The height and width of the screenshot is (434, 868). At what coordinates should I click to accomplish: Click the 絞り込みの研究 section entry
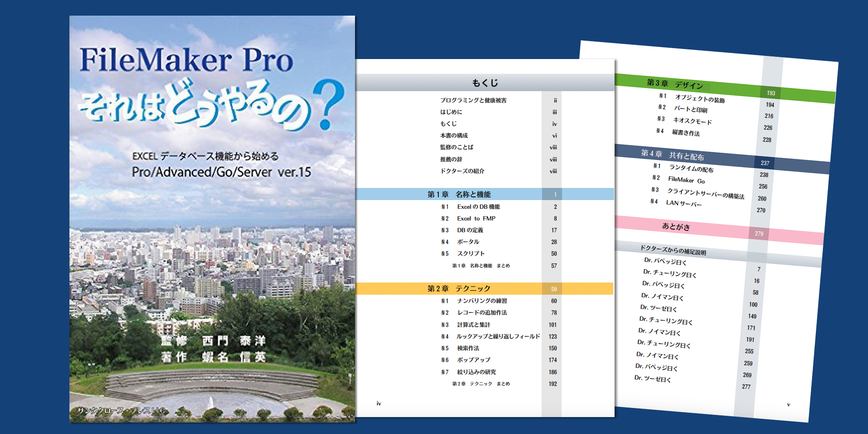point(476,372)
